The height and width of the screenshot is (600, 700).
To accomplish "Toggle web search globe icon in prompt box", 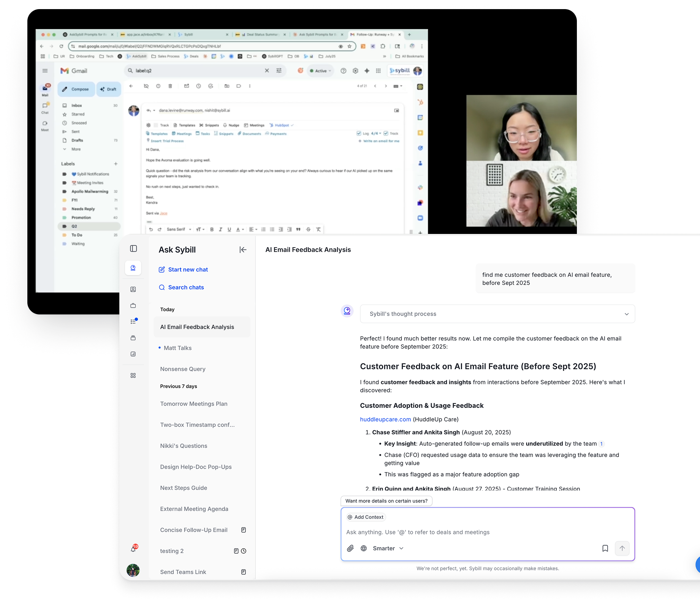I will pos(364,548).
